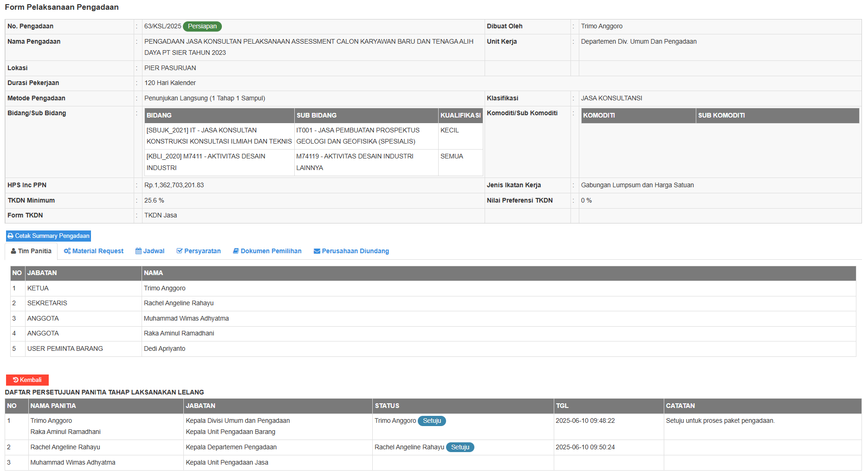Switch to the Jadwal tab

click(x=154, y=251)
